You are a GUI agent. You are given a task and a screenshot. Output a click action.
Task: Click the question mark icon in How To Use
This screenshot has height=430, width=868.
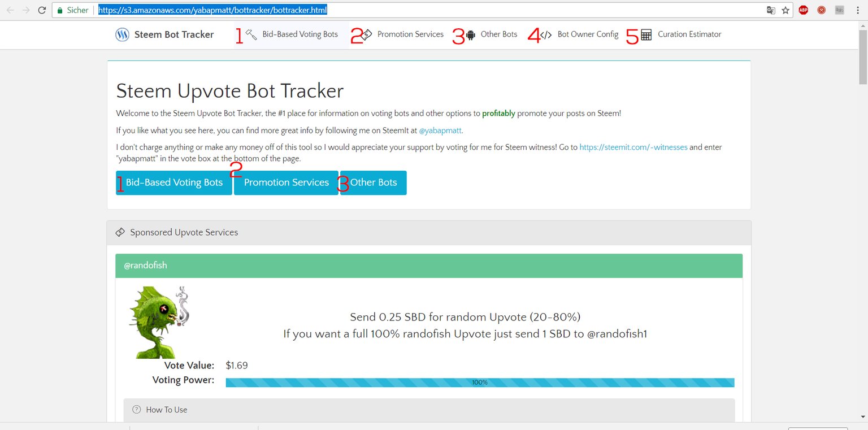click(x=136, y=410)
